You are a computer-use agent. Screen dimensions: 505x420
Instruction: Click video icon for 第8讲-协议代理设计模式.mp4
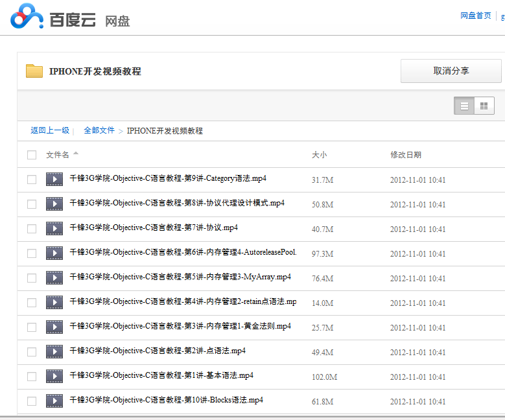tap(54, 204)
